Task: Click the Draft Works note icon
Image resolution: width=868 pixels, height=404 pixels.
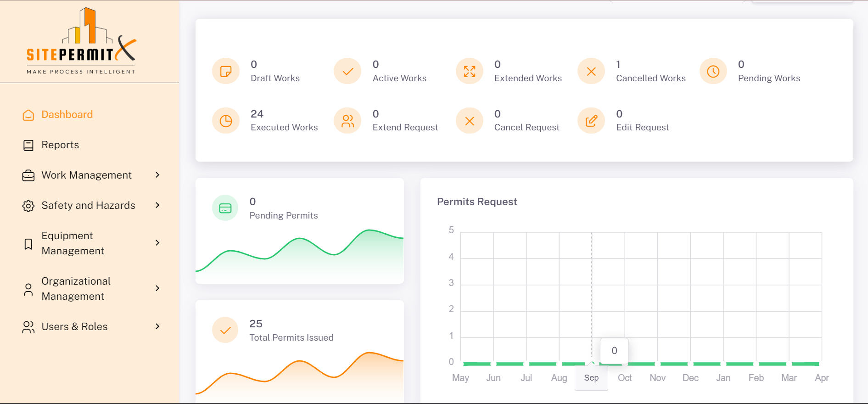Action: (x=226, y=71)
